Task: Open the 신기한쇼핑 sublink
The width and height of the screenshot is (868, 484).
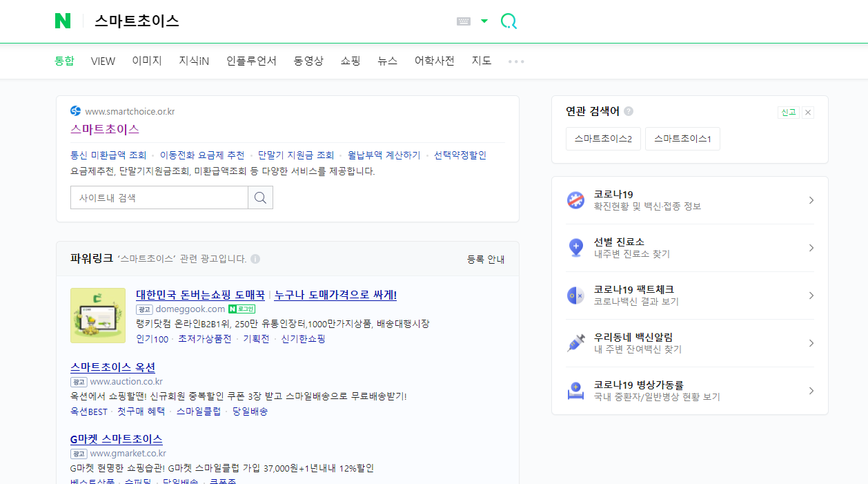Action: 303,339
